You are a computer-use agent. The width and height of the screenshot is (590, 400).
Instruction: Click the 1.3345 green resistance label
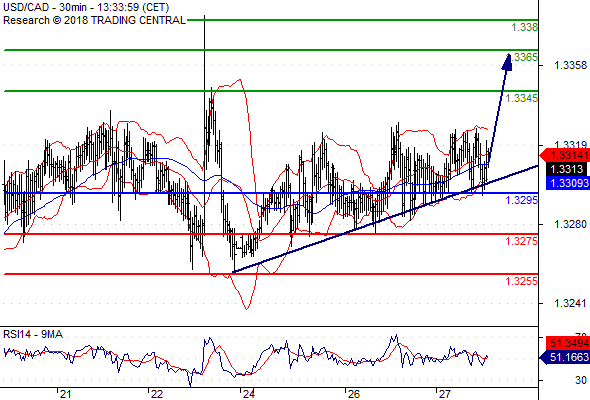click(x=522, y=98)
